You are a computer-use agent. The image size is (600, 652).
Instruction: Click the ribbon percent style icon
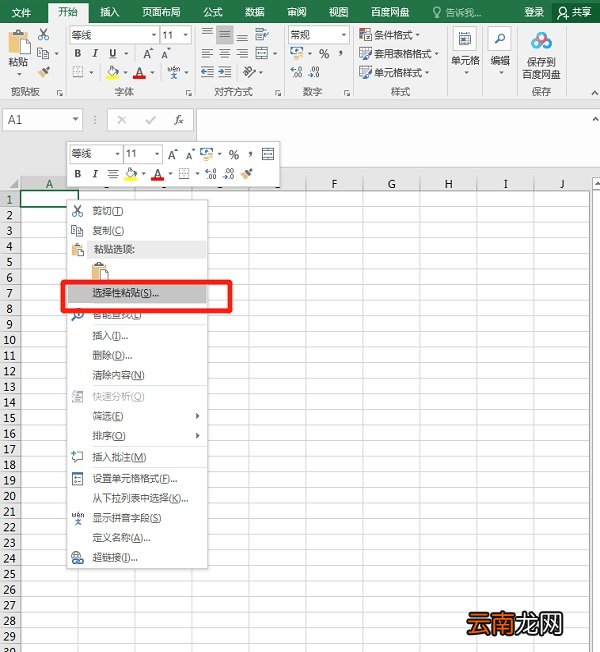pyautogui.click(x=324, y=54)
